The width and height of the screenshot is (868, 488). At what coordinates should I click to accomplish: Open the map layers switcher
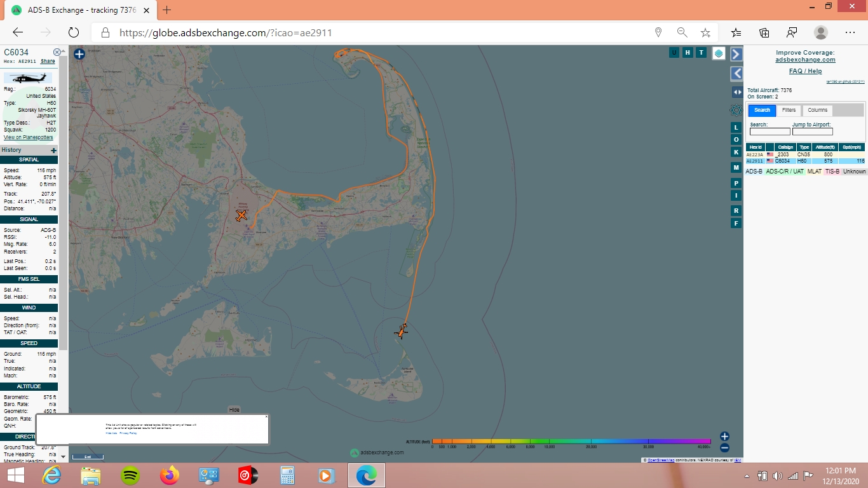tap(719, 53)
